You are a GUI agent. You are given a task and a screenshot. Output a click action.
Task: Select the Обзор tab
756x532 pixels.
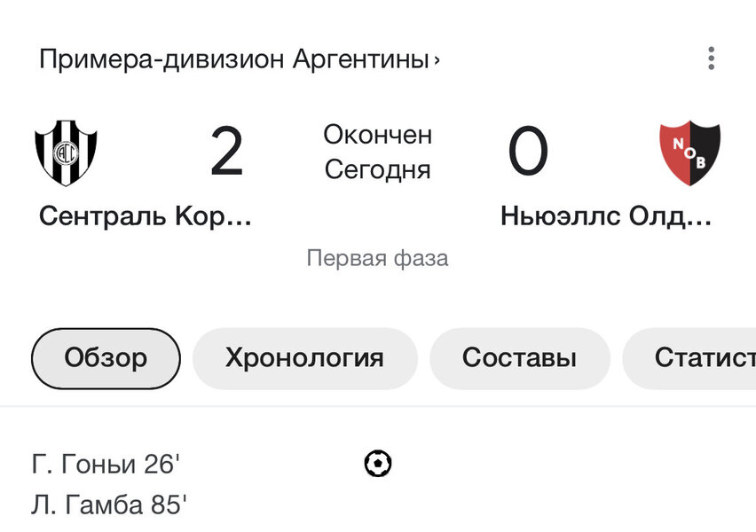[106, 358]
